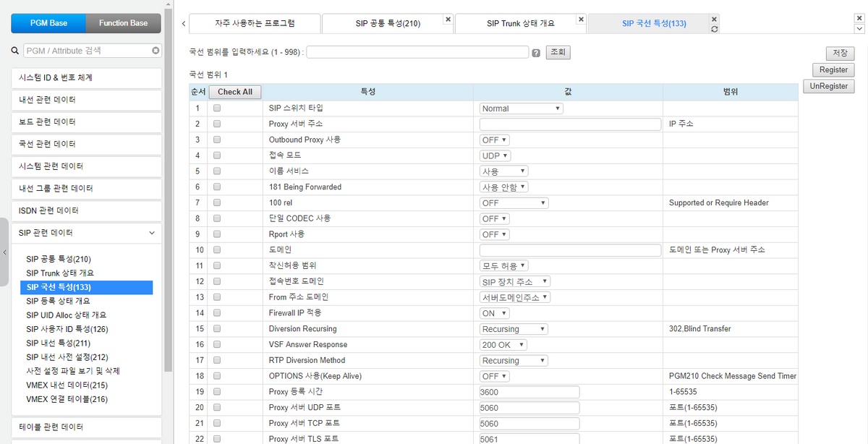This screenshot has height=444, width=868.
Task: Click the search magnifier icon
Action: click(15, 51)
